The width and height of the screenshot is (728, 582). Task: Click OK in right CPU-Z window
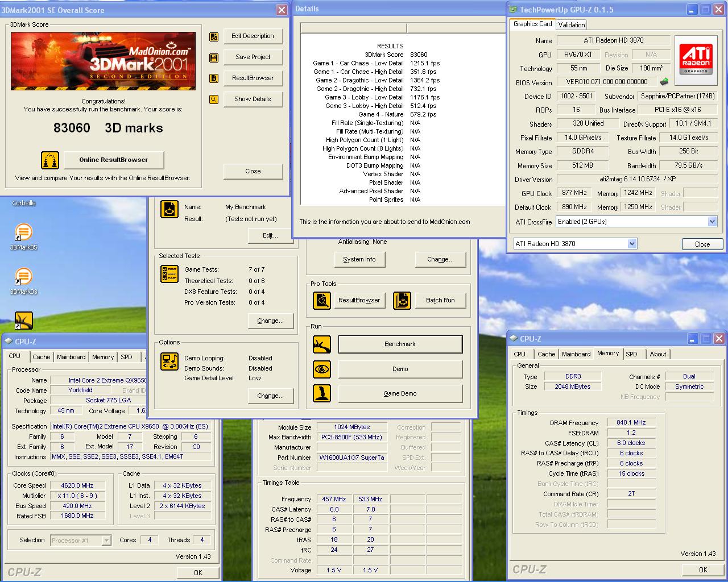tap(703, 570)
